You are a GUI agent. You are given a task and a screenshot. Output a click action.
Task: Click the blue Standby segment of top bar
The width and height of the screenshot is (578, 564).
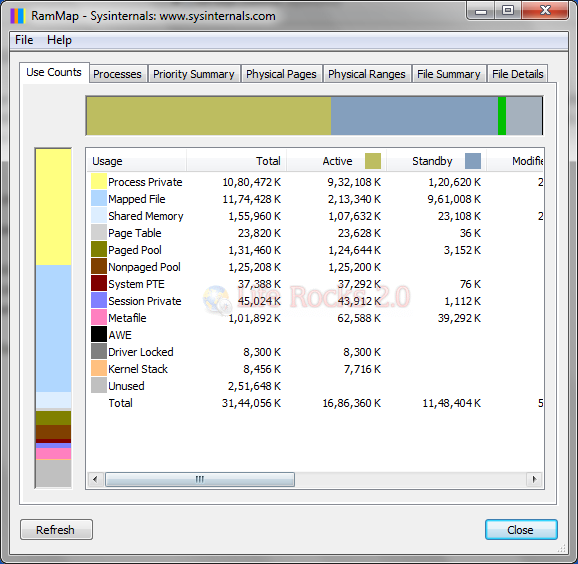pos(414,116)
